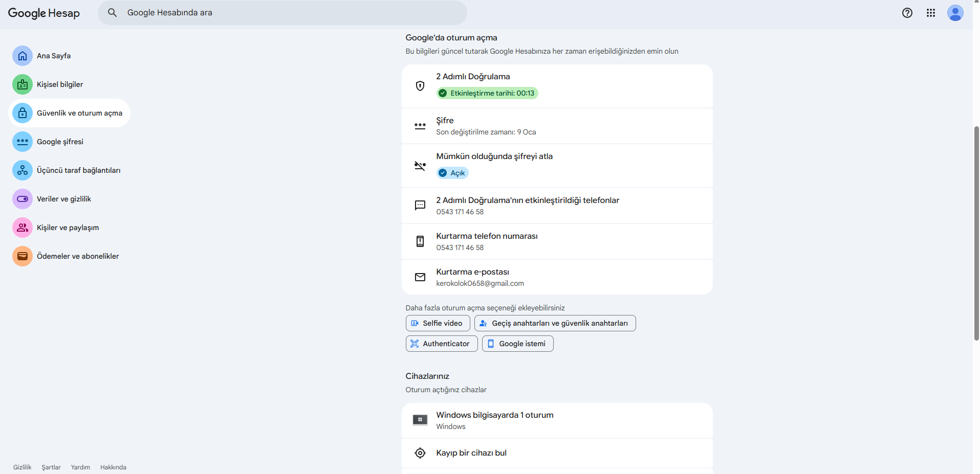The image size is (980, 474).
Task: Click the kerokolok0658@gmail.com recovery email
Action: click(480, 283)
